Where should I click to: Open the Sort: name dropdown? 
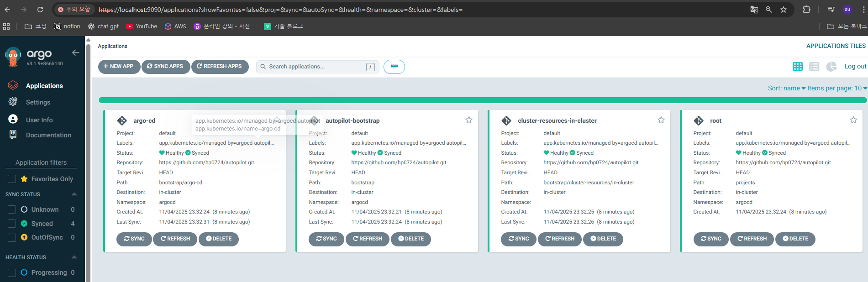(786, 88)
